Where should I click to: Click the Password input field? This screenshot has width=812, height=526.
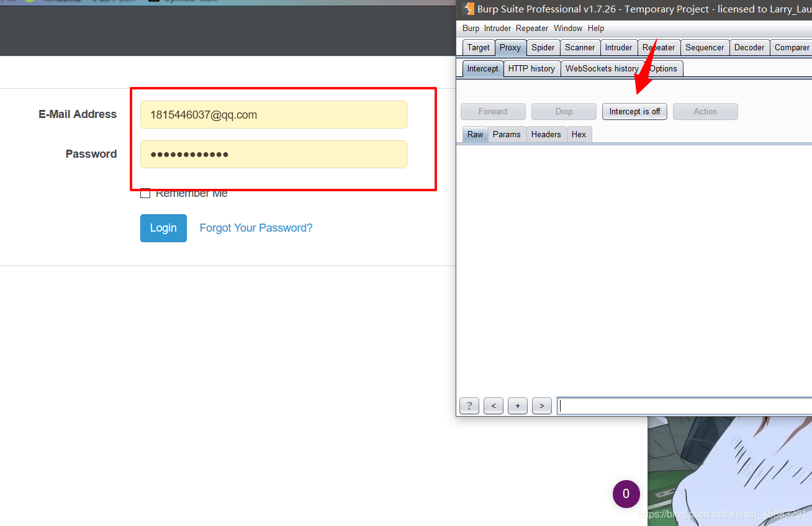click(x=274, y=154)
